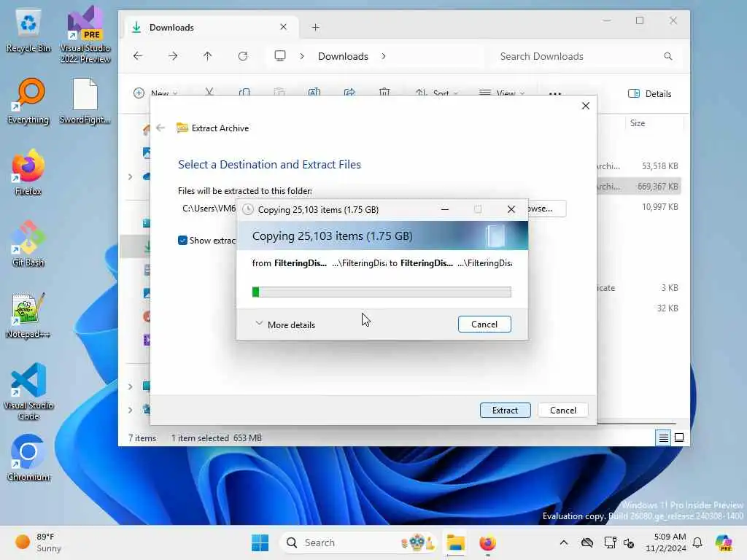Image resolution: width=747 pixels, height=560 pixels.
Task: Cancel the Extract Archive dialog
Action: coord(562,411)
